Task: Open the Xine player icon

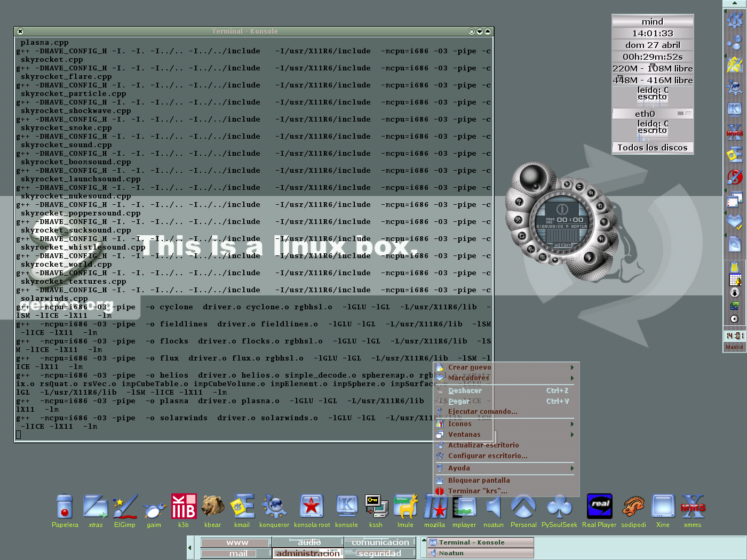Action: coord(663,510)
